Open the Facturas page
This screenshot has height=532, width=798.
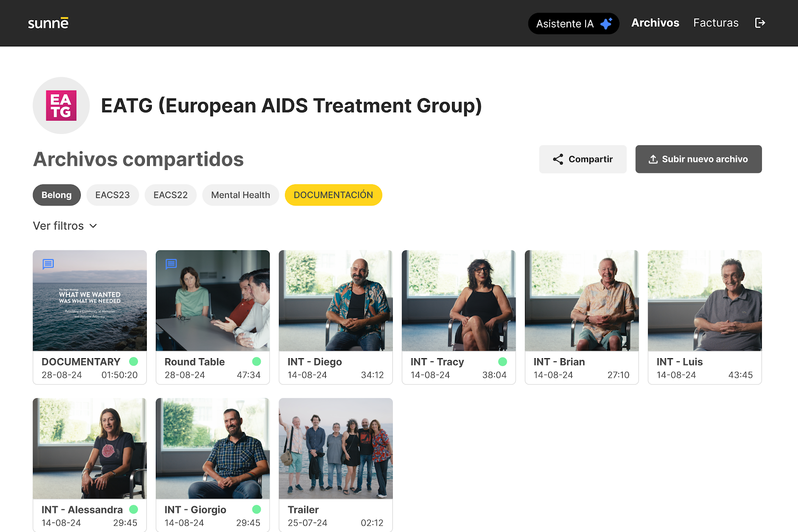716,23
